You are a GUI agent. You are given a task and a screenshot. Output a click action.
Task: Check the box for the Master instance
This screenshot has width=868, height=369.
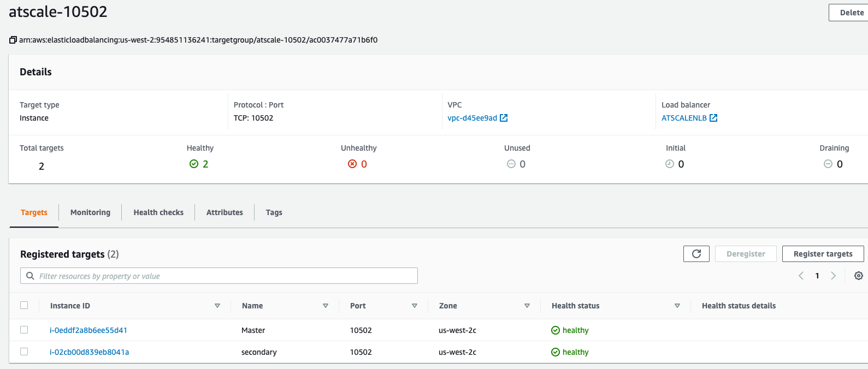(24, 330)
